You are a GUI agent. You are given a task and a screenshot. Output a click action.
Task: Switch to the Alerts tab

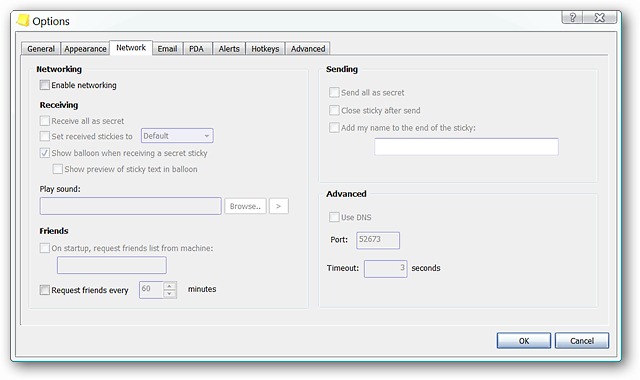[229, 49]
